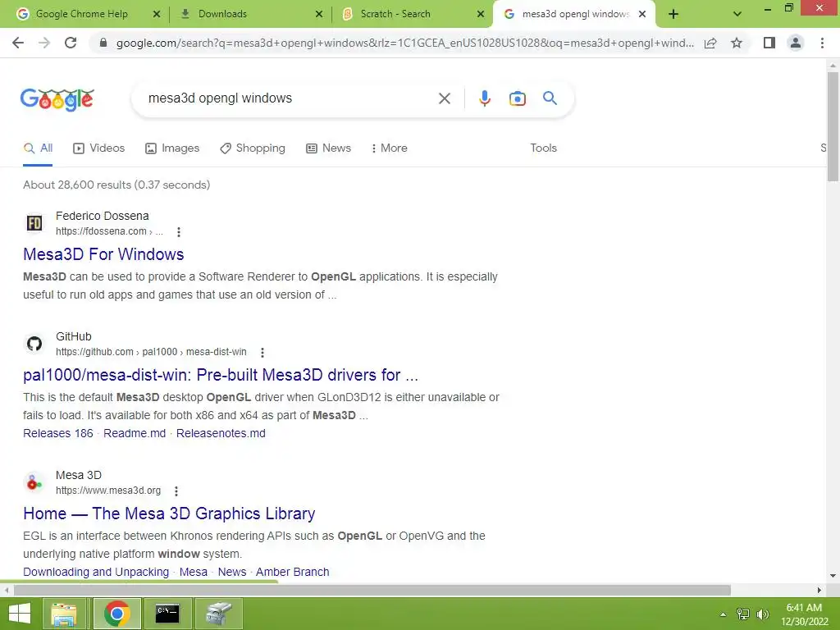Bookmark this page with the star icon
The image size is (840, 630).
[x=737, y=43]
